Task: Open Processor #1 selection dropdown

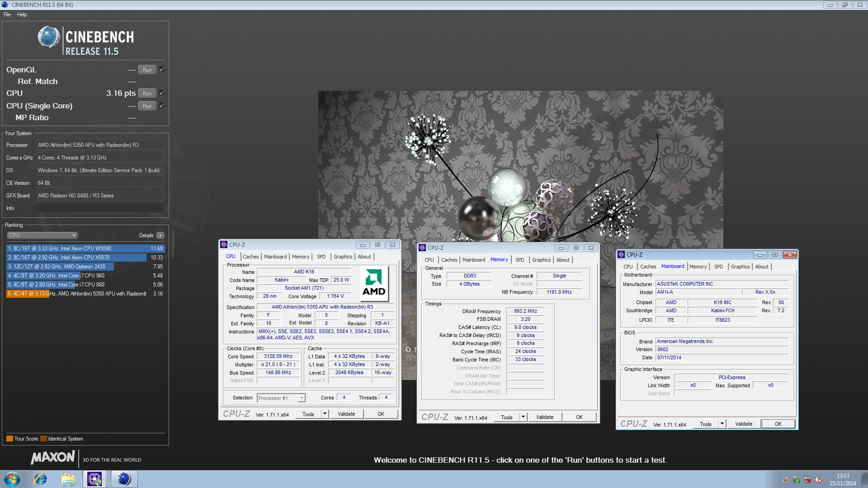Action: [x=281, y=398]
